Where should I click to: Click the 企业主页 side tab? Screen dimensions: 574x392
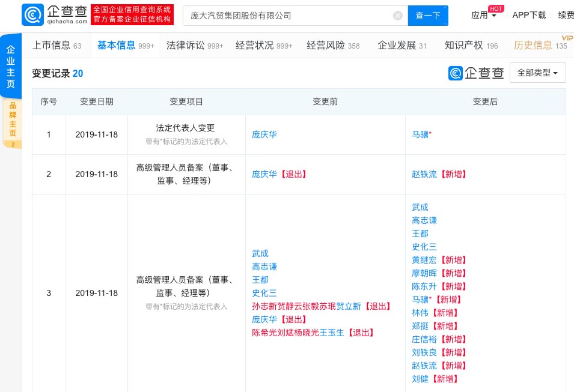tap(11, 67)
